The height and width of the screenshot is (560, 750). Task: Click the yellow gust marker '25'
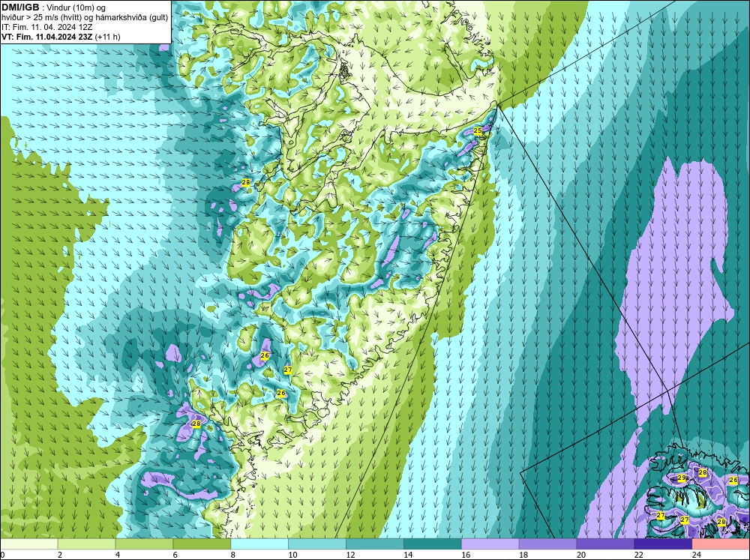click(x=477, y=130)
